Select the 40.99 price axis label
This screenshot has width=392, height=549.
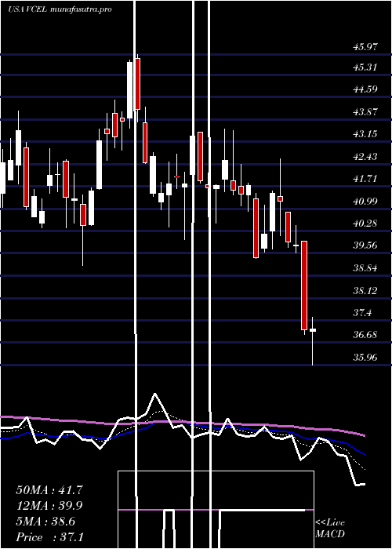click(365, 201)
